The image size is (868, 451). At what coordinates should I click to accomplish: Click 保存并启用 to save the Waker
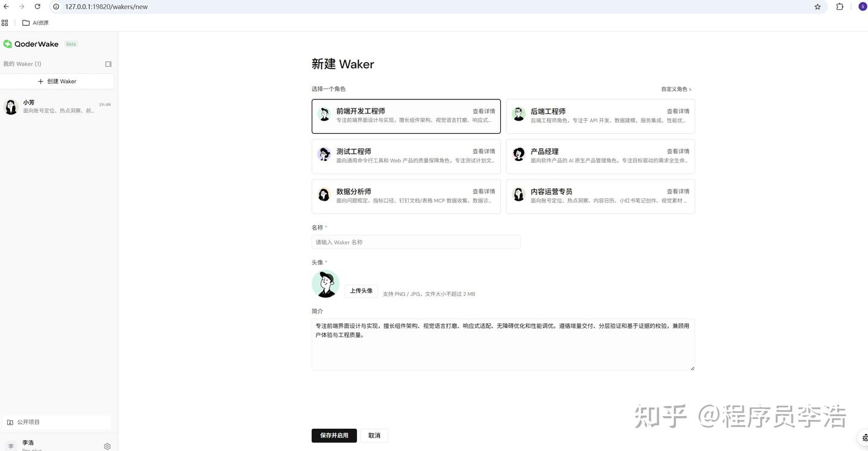point(334,435)
